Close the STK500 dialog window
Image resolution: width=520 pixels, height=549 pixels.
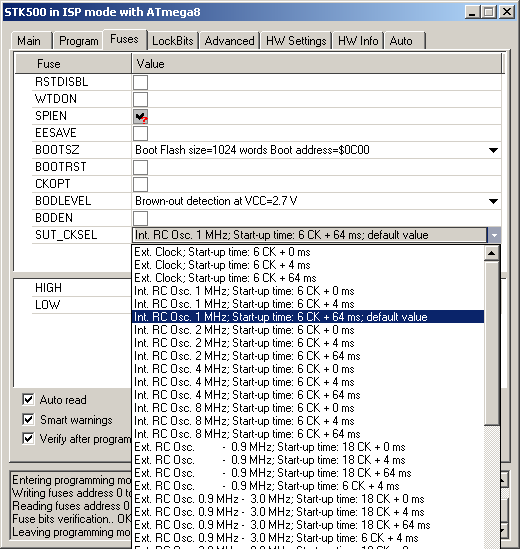(506, 12)
